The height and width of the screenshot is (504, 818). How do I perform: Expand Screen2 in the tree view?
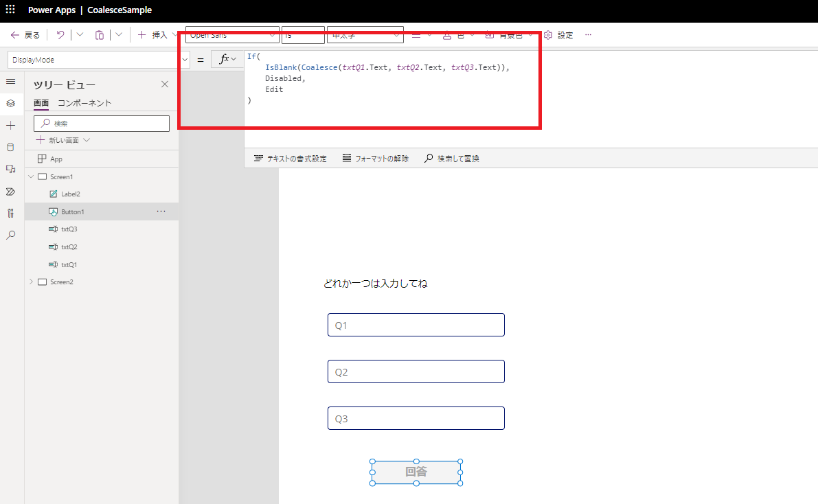(x=31, y=282)
